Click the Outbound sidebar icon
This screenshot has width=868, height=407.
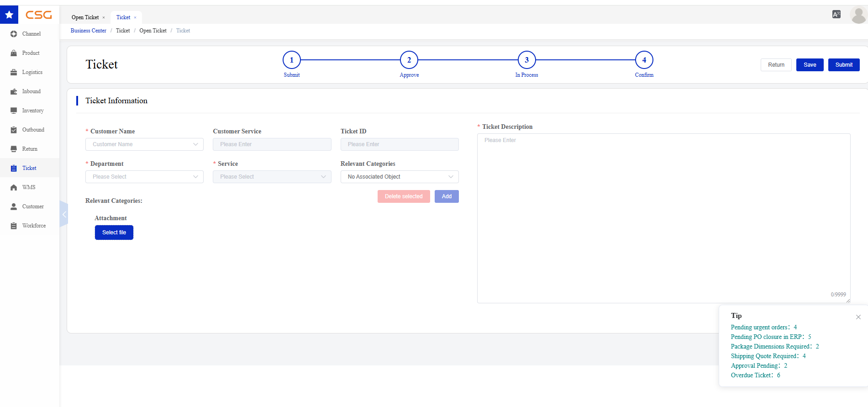pos(14,130)
